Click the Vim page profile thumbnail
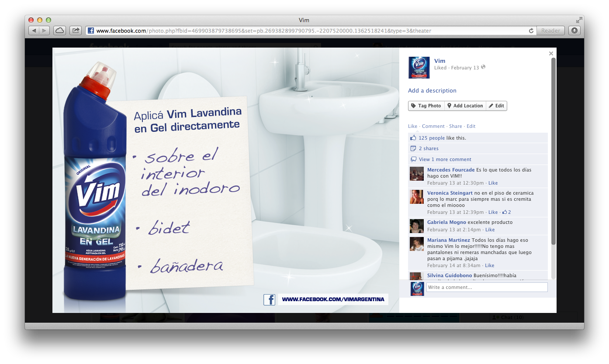This screenshot has width=609, height=364. [x=419, y=68]
